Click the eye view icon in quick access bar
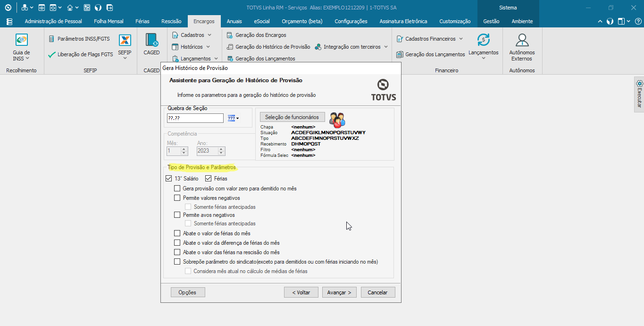Viewport: 644px width, 326px height. coord(42,8)
